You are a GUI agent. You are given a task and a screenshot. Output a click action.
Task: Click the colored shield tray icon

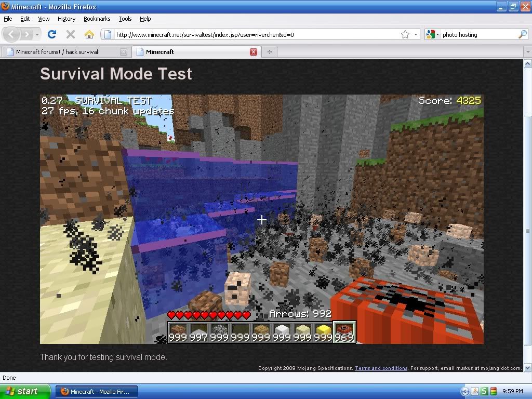pyautogui.click(x=494, y=392)
